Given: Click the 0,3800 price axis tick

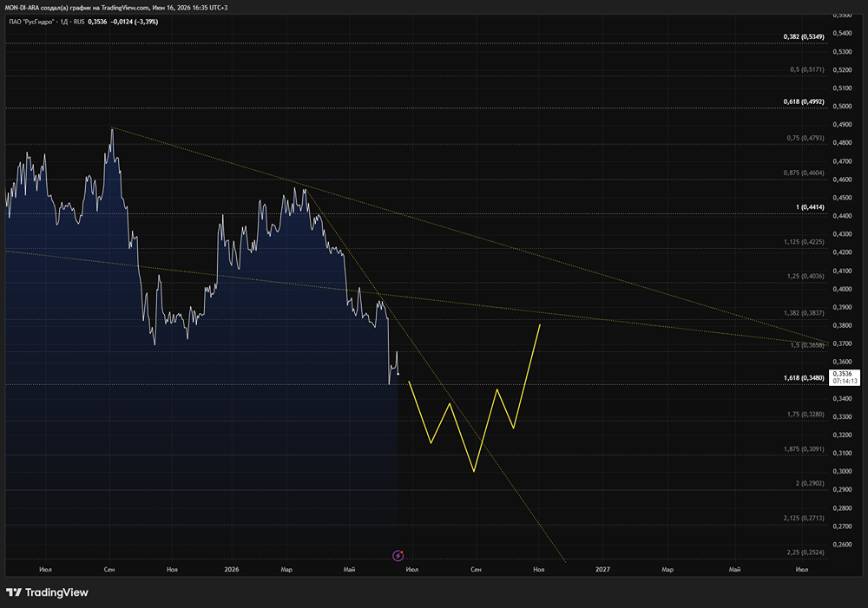Looking at the screenshot, I should (x=842, y=325).
